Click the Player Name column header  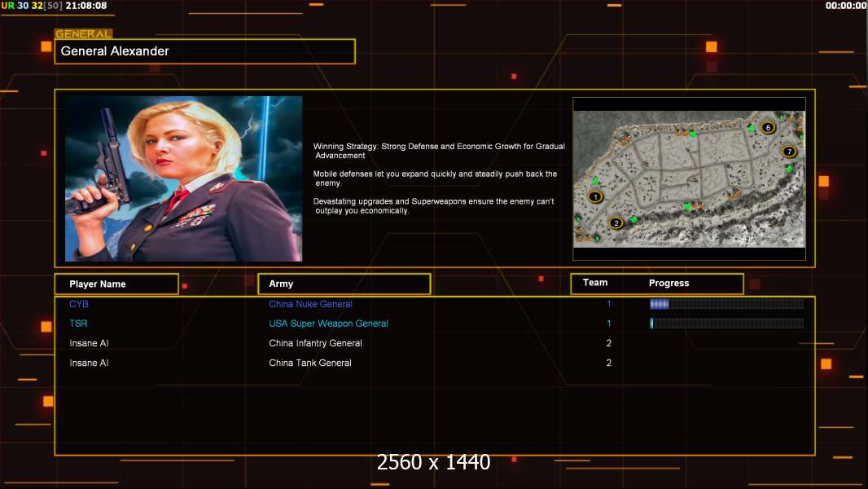pos(116,284)
